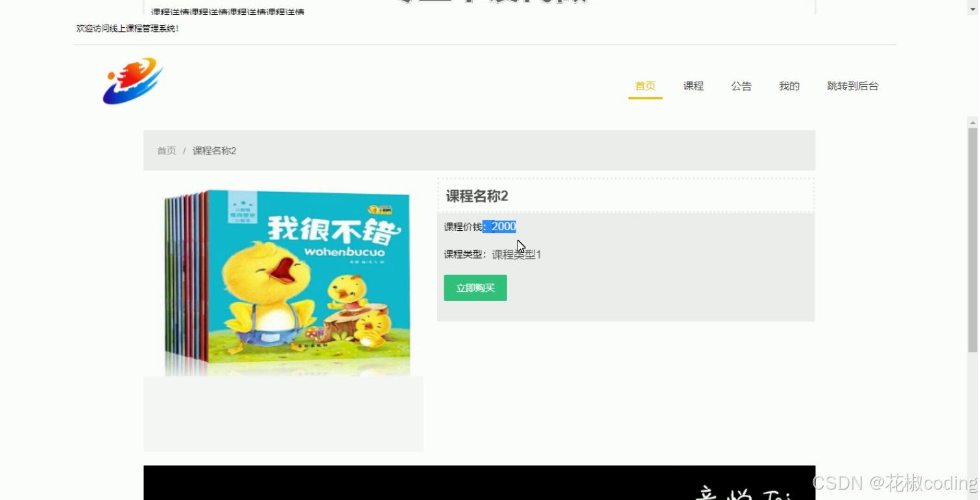Image resolution: width=980 pixels, height=500 pixels.
Task: Click the 课程名称2 breadcrumb label
Action: point(214,150)
